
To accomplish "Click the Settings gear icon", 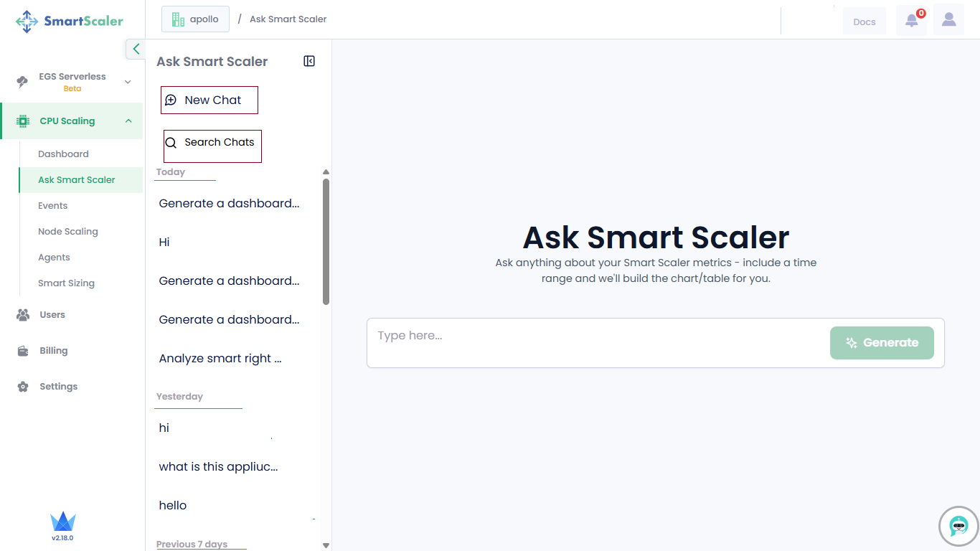I will pyautogui.click(x=23, y=387).
